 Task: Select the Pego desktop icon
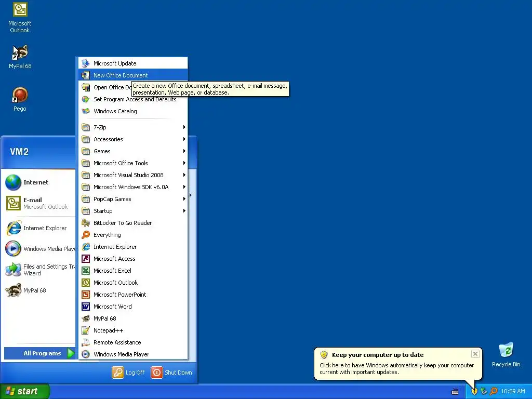(20, 99)
